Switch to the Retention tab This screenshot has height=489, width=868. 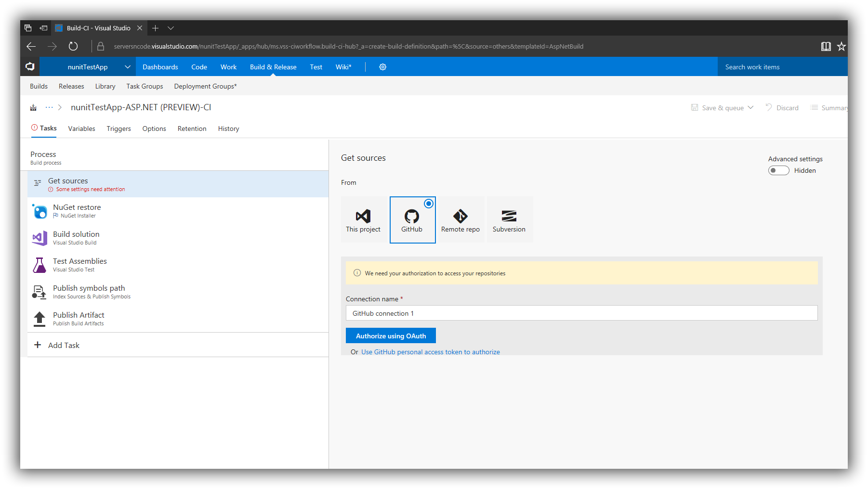coord(192,129)
